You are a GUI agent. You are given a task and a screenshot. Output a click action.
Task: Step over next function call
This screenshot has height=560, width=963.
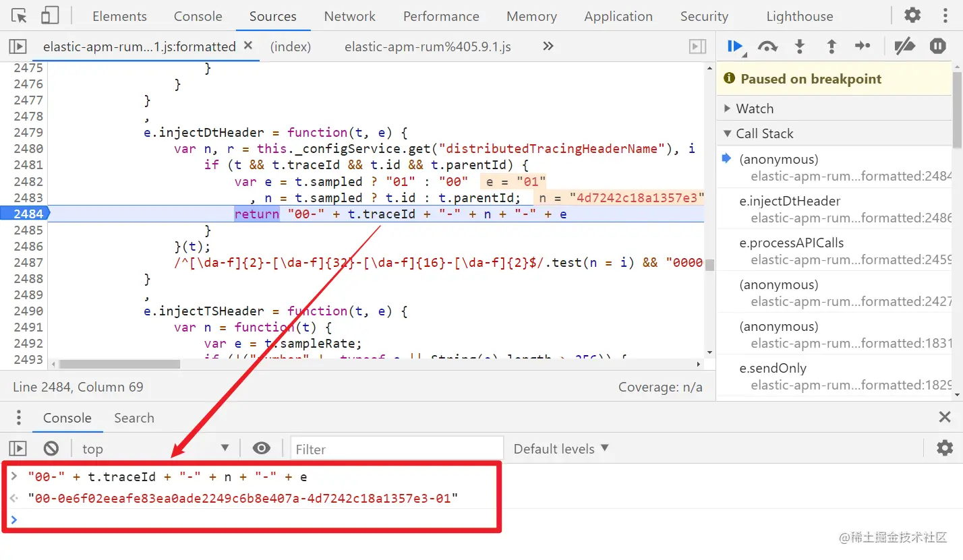(x=767, y=46)
